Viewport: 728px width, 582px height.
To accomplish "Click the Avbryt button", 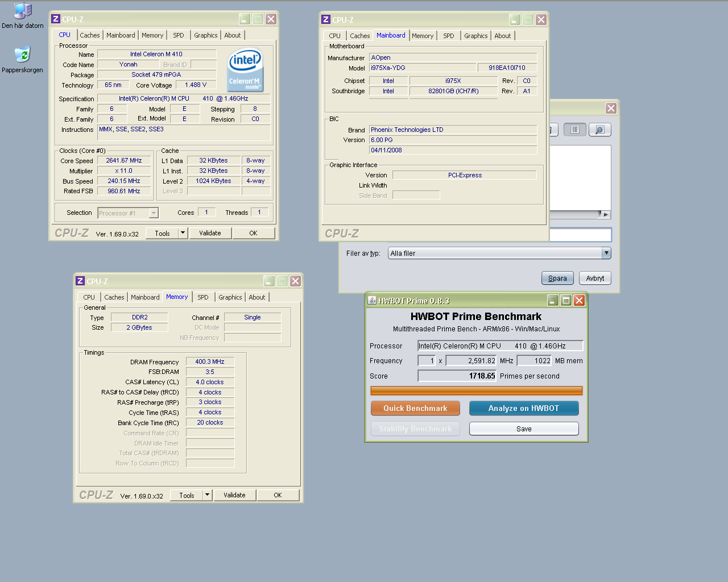I will (595, 278).
